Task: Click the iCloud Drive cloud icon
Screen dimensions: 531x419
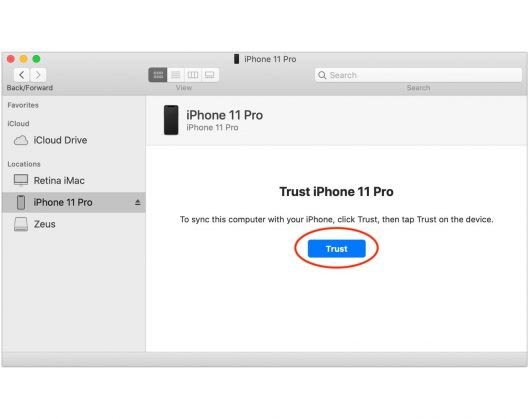Action: [x=21, y=140]
